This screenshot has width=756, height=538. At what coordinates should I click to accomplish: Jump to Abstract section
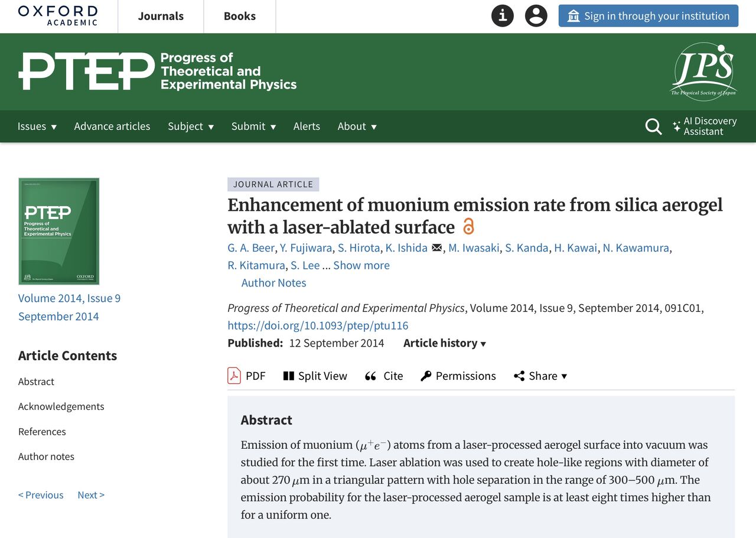(x=36, y=382)
